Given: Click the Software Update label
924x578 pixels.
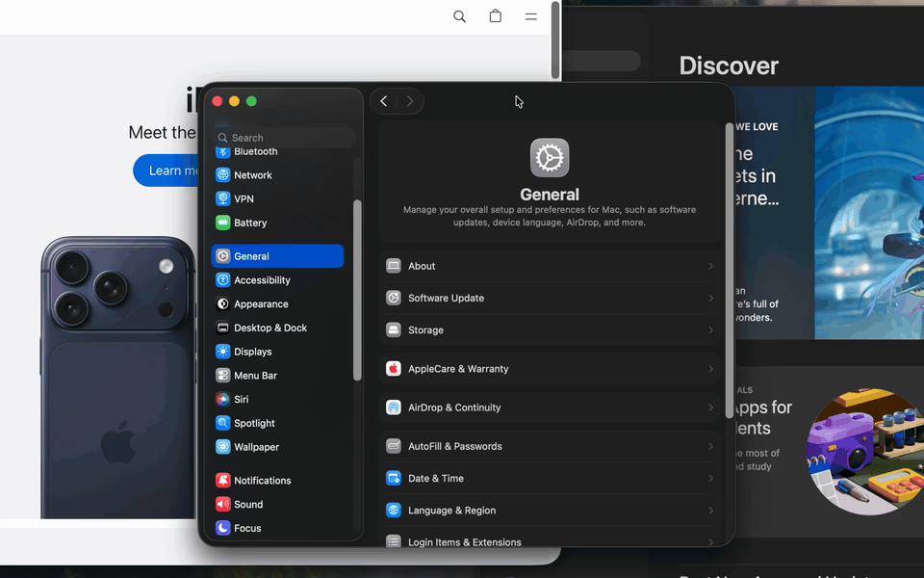Looking at the screenshot, I should (446, 298).
